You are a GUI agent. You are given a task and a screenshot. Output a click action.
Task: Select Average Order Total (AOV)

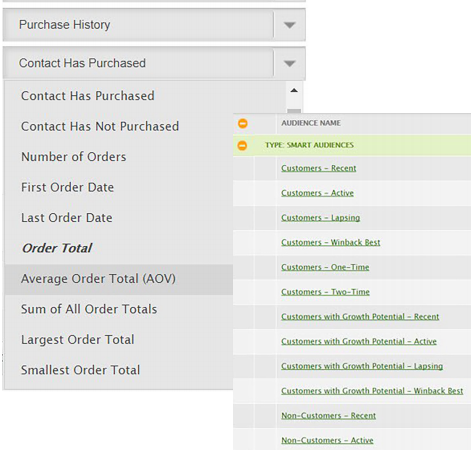click(119, 279)
